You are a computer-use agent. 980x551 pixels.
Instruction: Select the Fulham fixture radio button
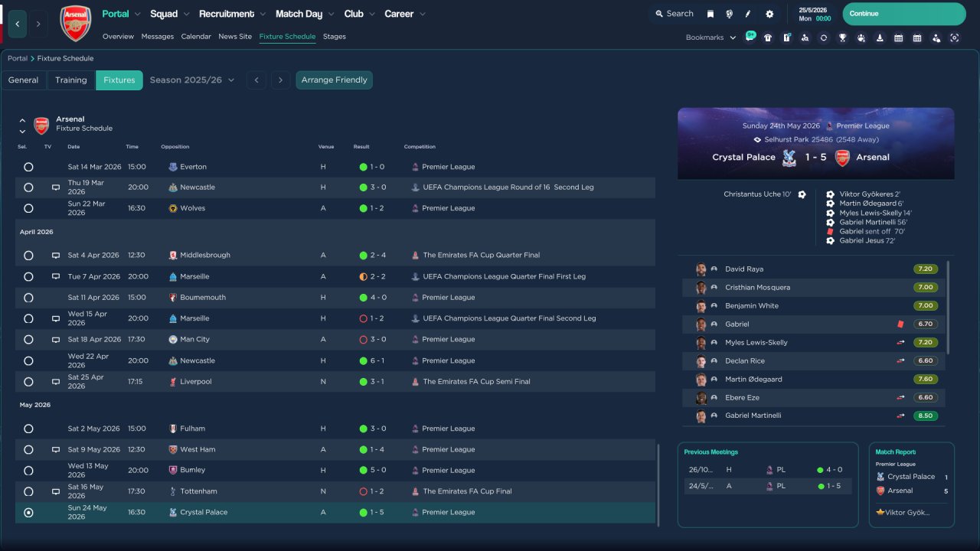(x=28, y=429)
